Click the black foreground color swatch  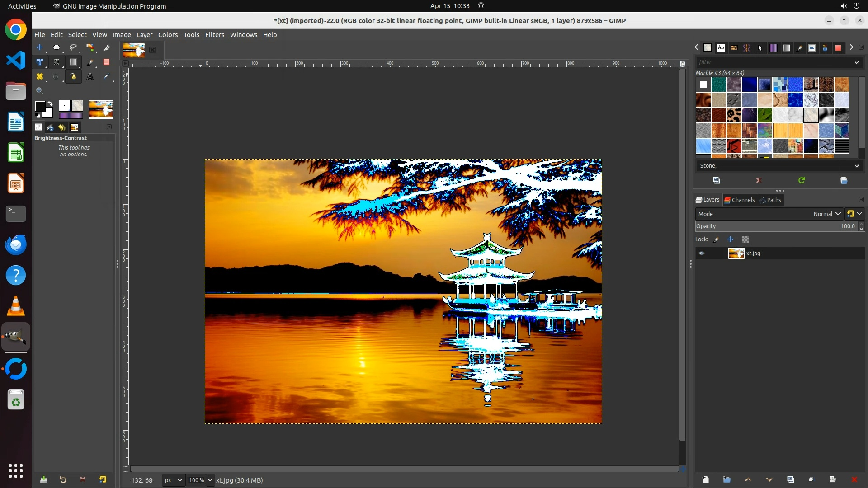40,106
